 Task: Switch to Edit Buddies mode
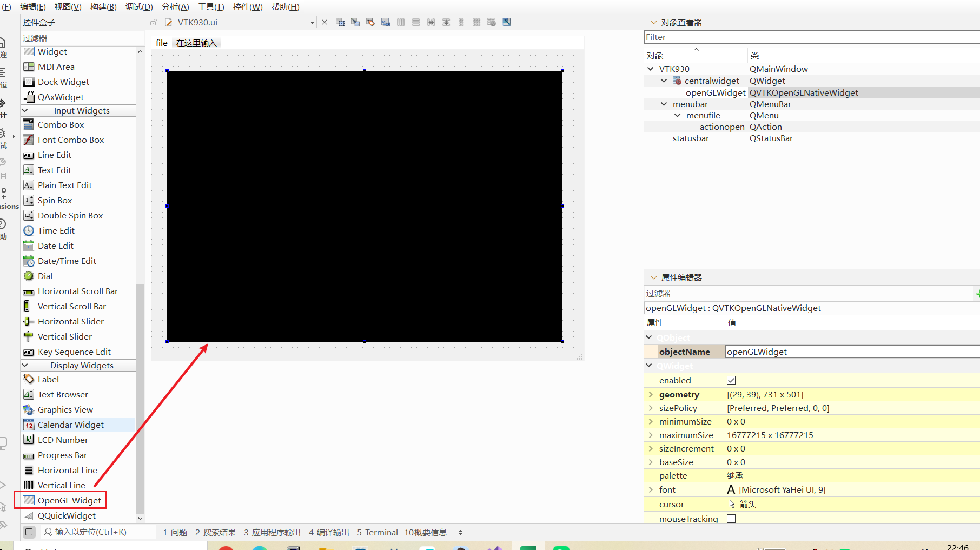370,22
